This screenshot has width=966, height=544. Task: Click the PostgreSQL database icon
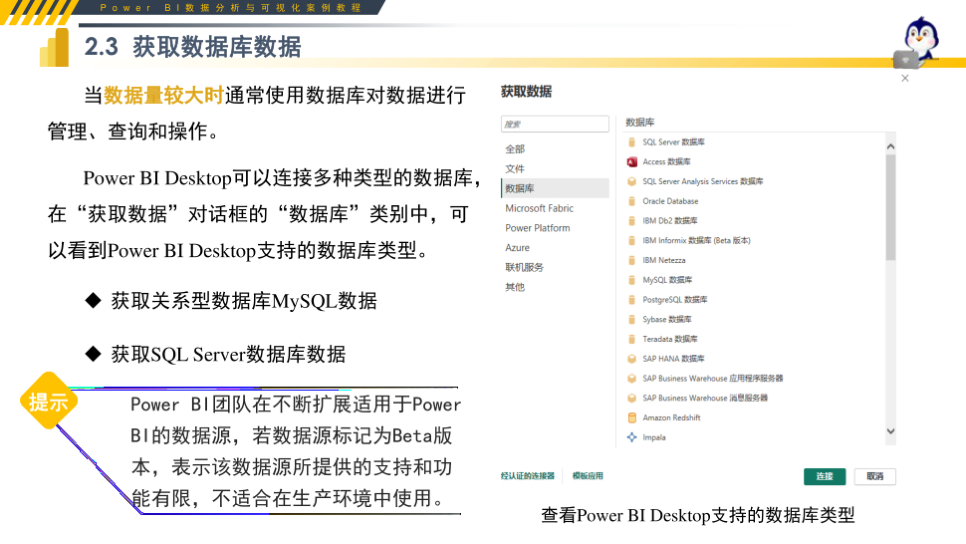(x=631, y=299)
